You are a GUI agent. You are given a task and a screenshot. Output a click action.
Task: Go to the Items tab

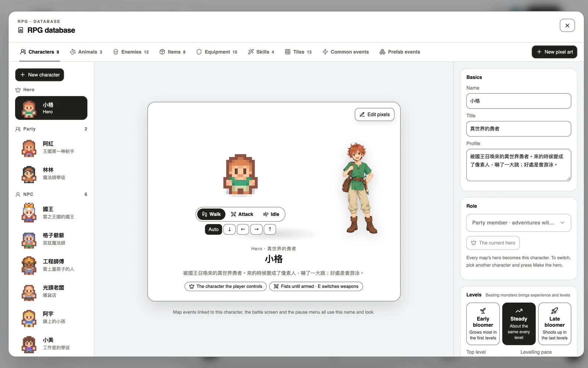pos(172,52)
